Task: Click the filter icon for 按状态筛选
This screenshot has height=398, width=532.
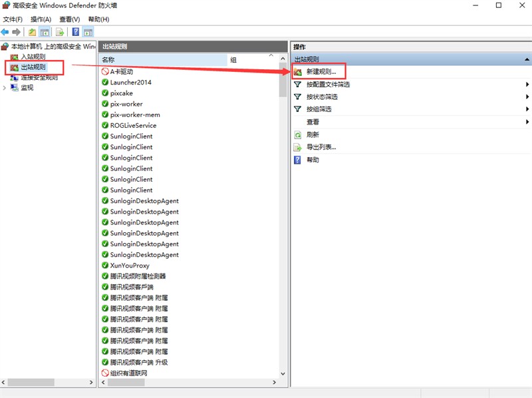Action: (298, 97)
